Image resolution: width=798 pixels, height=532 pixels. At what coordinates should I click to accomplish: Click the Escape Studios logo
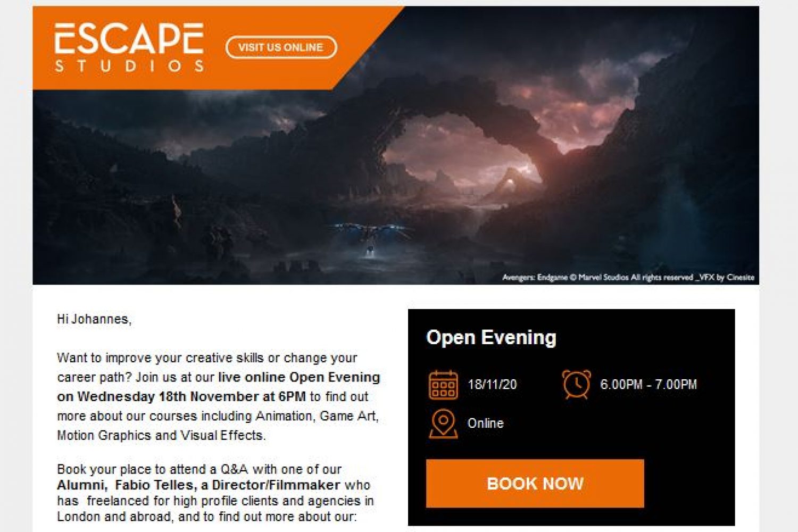tap(129, 47)
